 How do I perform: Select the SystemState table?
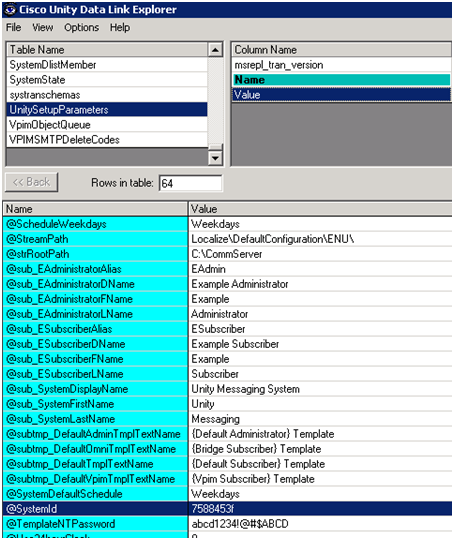click(107, 80)
